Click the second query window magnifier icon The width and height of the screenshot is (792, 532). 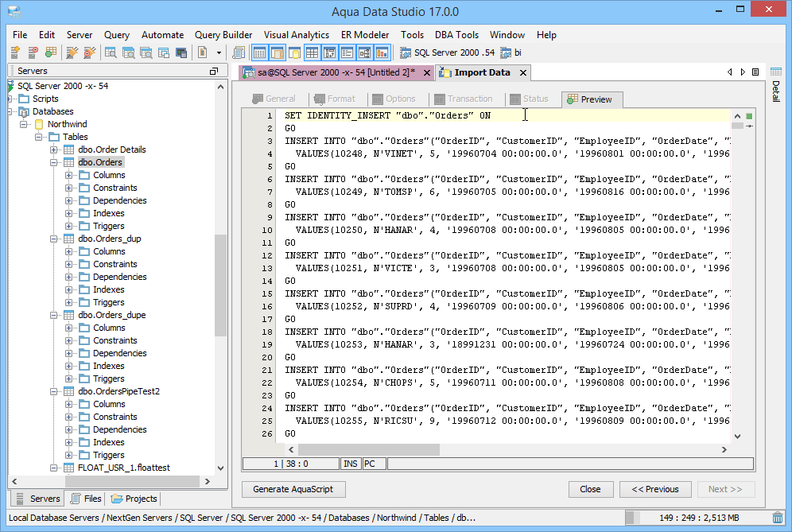coord(128,52)
